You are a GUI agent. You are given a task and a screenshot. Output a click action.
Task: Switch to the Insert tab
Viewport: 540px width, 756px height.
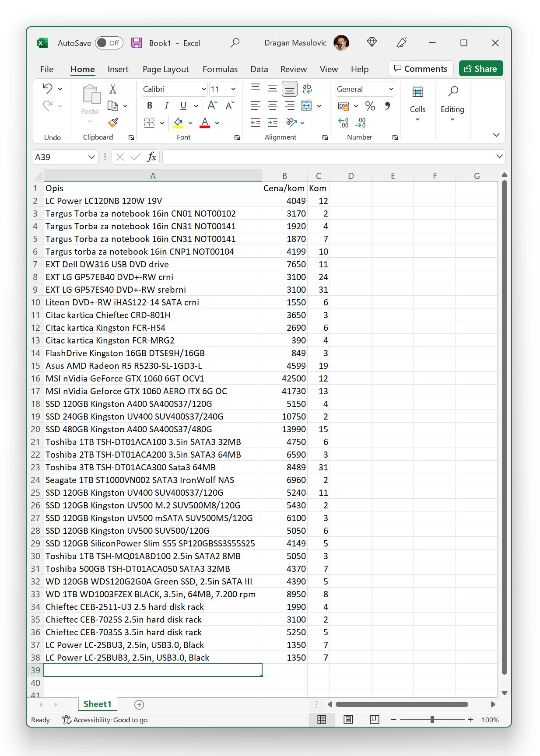118,69
